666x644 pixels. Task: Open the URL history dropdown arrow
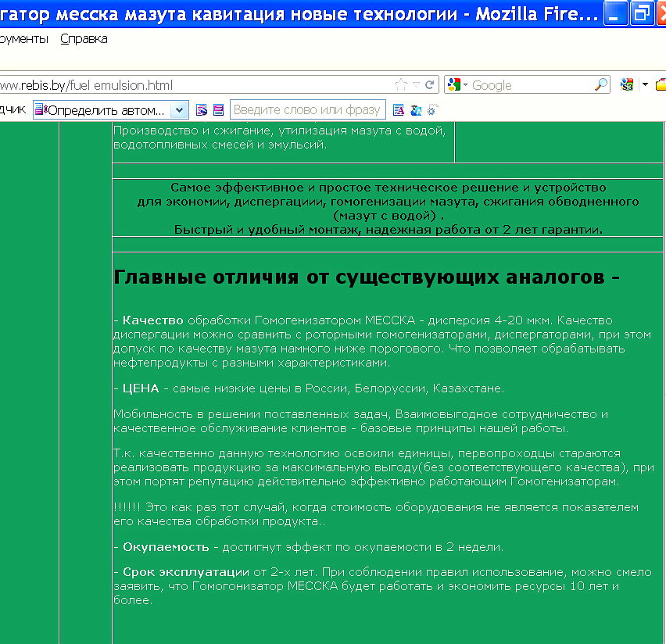(x=417, y=85)
